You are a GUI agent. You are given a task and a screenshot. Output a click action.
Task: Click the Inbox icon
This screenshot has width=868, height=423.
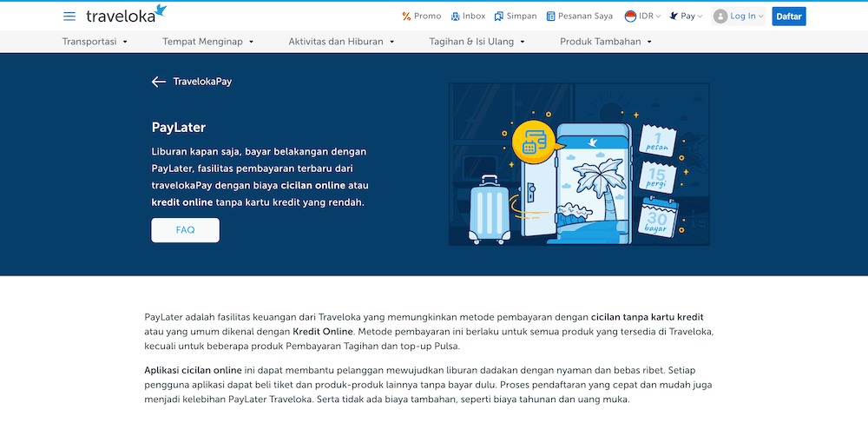point(455,16)
